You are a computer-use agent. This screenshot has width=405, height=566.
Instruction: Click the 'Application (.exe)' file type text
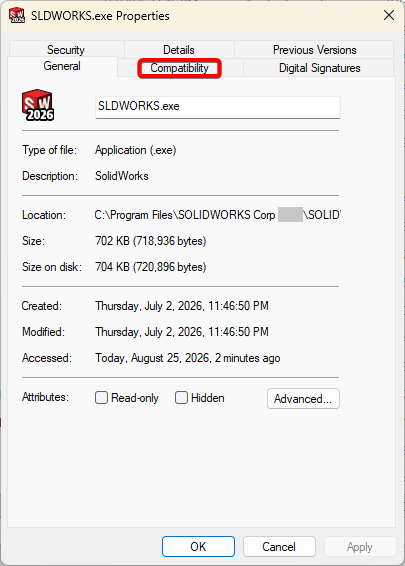[x=136, y=150]
